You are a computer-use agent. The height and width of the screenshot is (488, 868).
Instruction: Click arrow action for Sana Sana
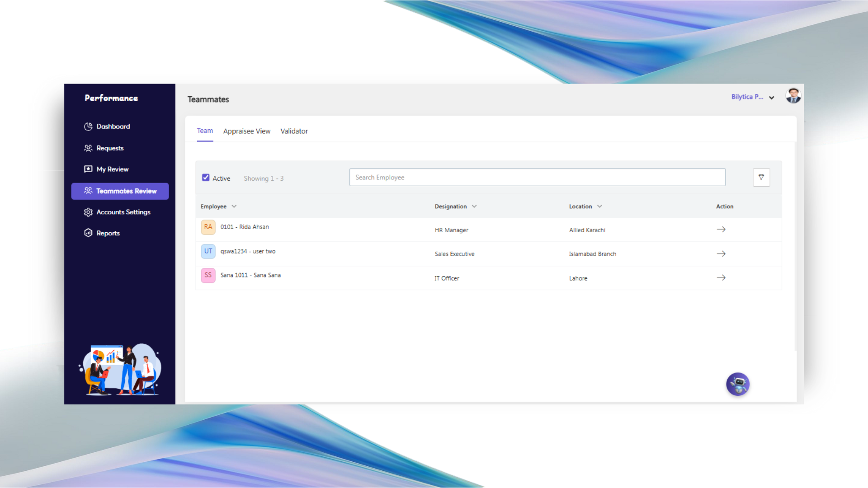pyautogui.click(x=721, y=278)
